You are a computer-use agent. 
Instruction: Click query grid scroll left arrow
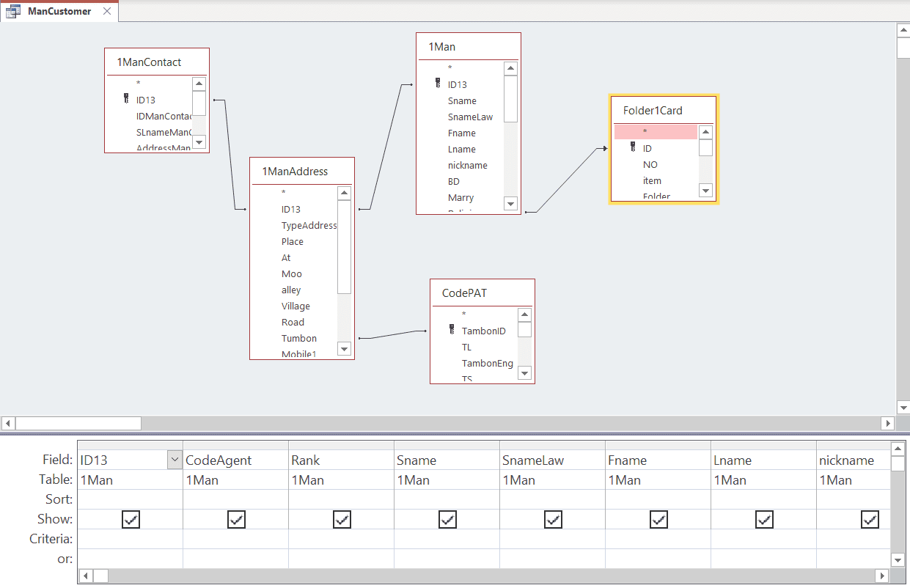click(x=85, y=576)
